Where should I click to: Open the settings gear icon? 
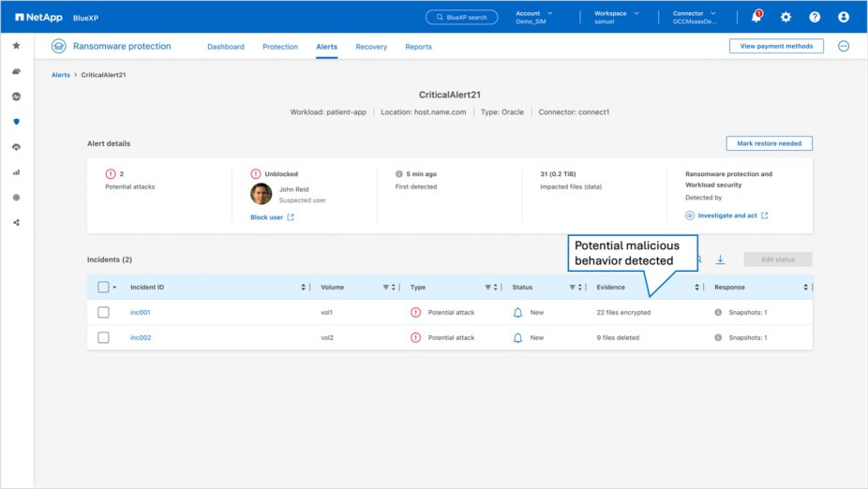786,17
